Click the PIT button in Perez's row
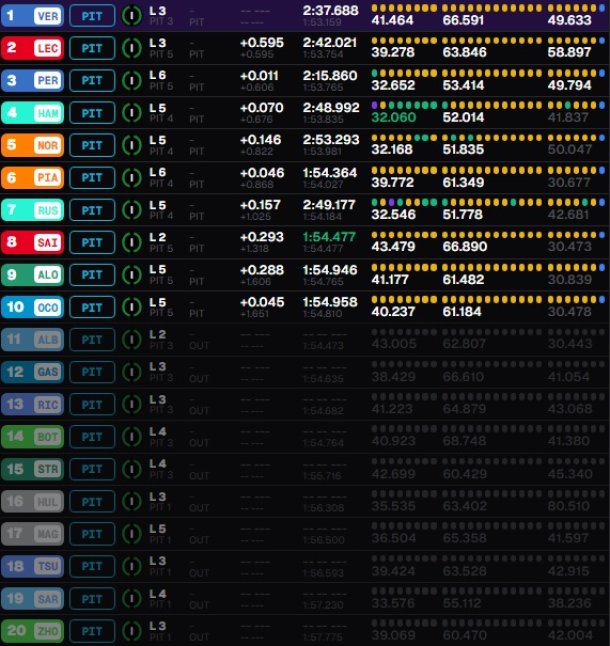The width and height of the screenshot is (610, 646). [x=92, y=80]
